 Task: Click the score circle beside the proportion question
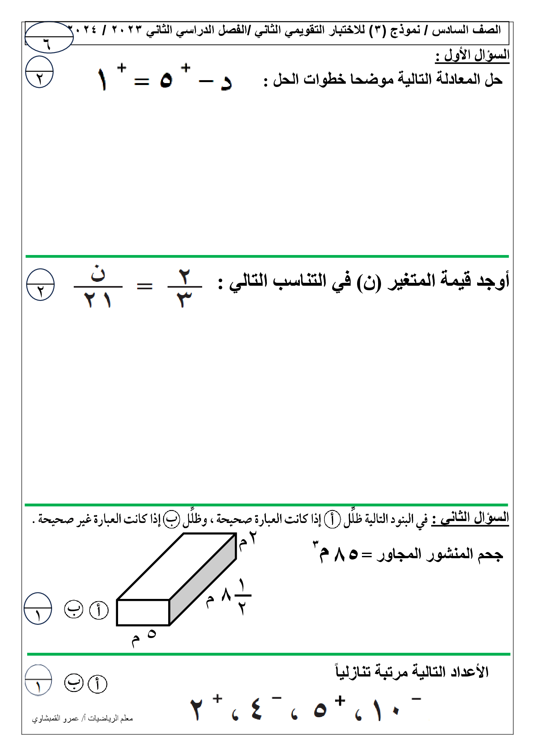point(40,285)
